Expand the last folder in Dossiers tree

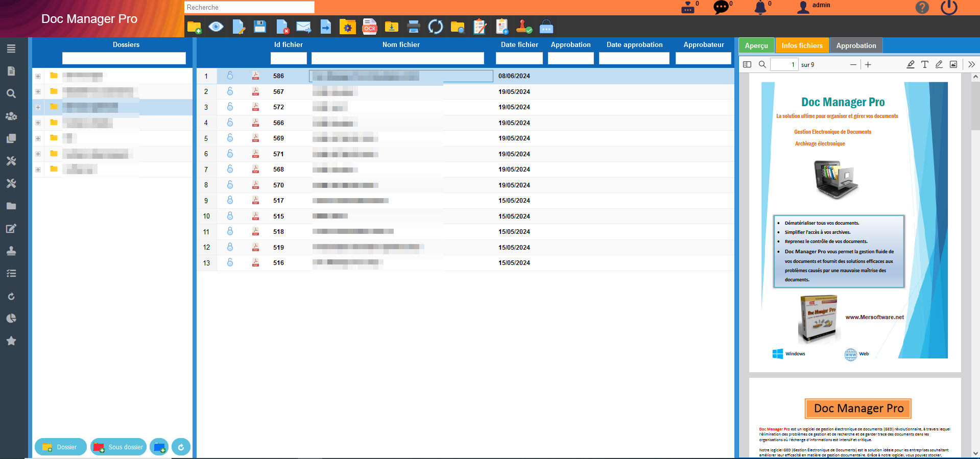click(38, 170)
